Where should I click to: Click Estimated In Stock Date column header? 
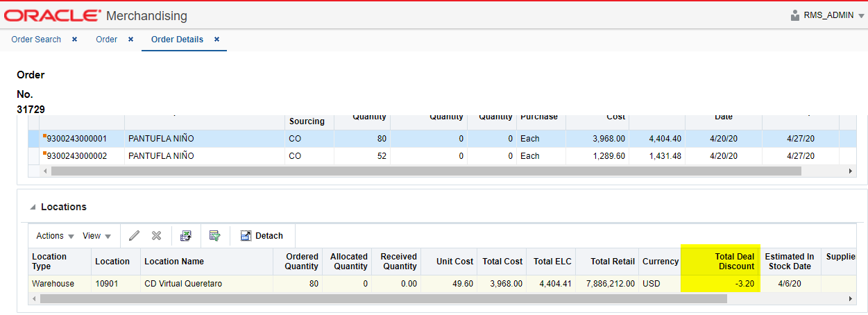[790, 262]
